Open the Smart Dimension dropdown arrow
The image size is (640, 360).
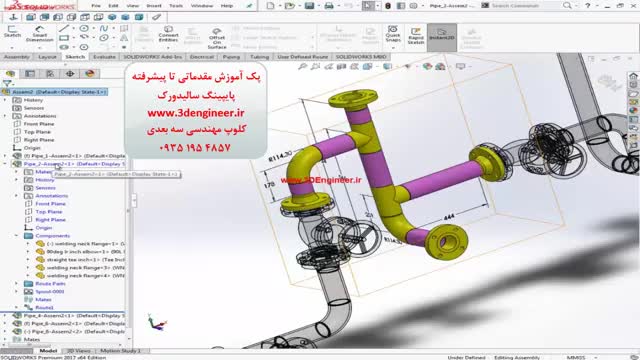tap(40, 48)
